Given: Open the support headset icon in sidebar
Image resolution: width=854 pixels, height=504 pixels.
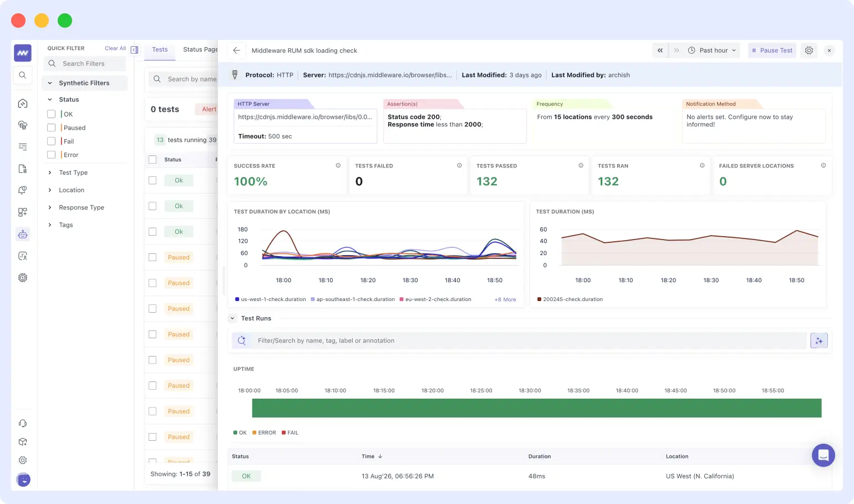Looking at the screenshot, I should point(23,424).
